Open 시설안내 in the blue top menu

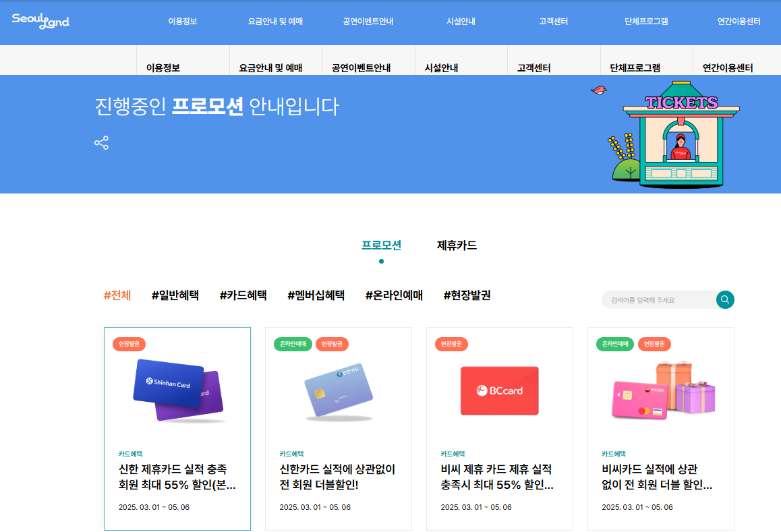click(461, 22)
